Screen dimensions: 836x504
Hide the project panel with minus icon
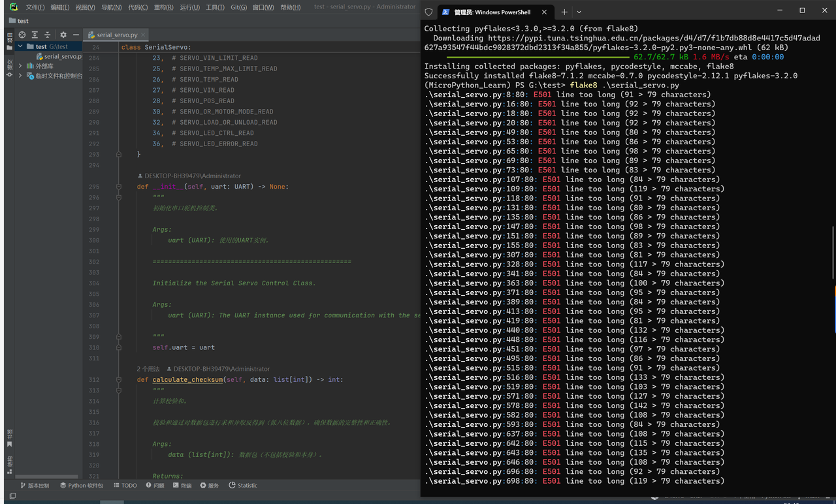[76, 35]
